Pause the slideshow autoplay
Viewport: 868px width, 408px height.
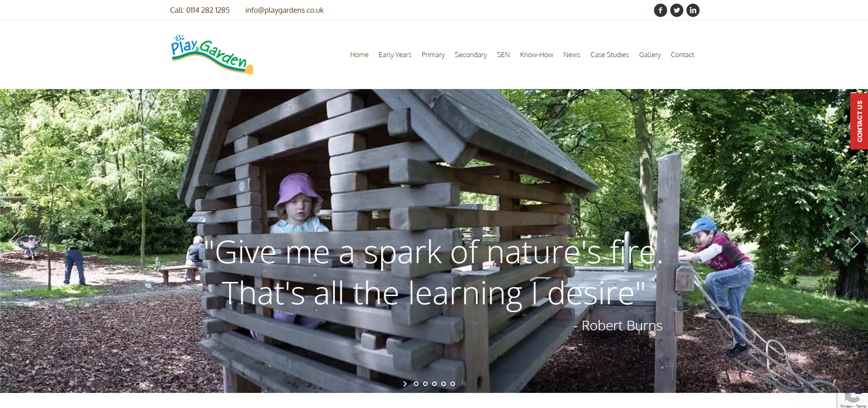[464, 384]
